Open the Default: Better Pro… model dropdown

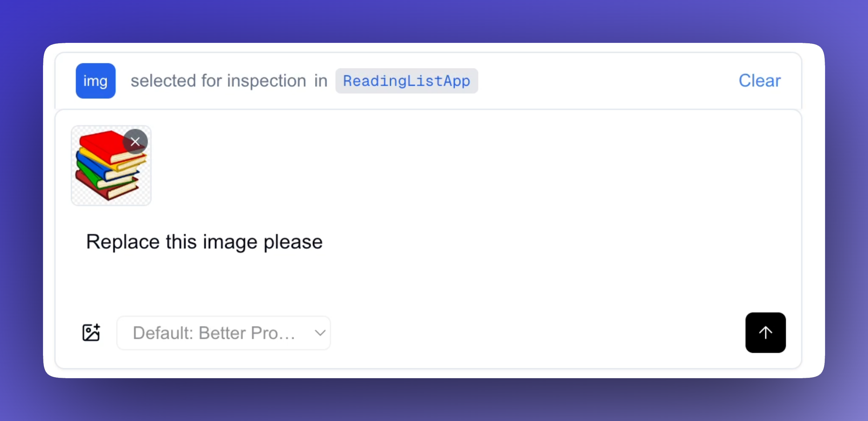(x=223, y=333)
